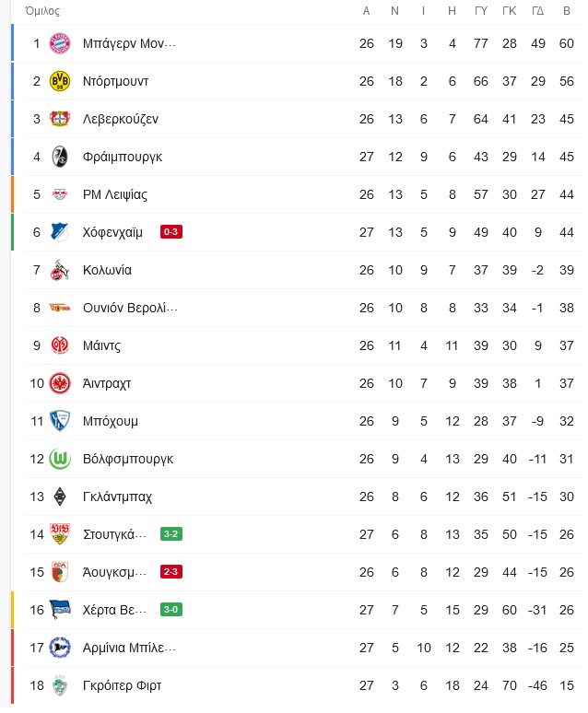The width and height of the screenshot is (588, 713).
Task: Click the Mainz club crest
Action: point(60,345)
